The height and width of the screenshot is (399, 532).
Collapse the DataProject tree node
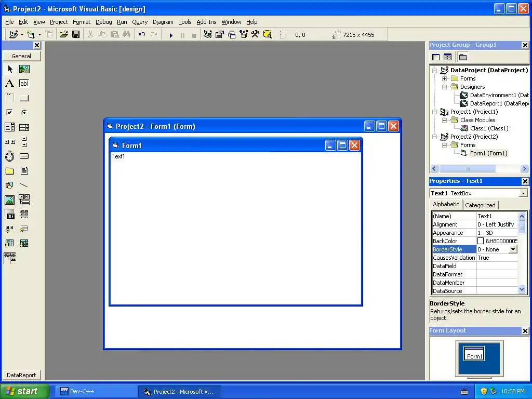tap(434, 71)
